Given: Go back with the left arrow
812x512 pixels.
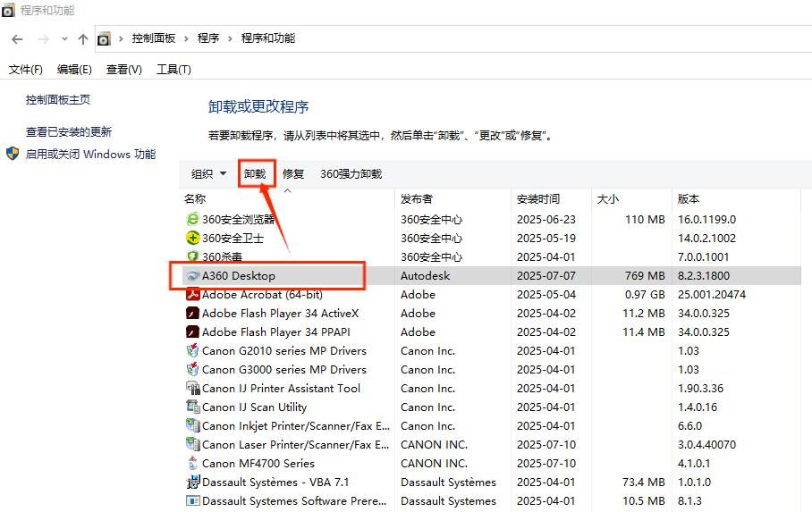Looking at the screenshot, I should (17, 38).
